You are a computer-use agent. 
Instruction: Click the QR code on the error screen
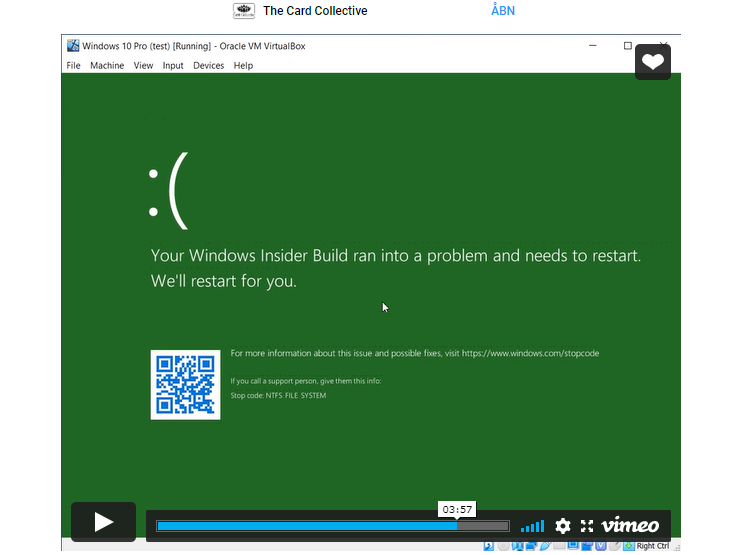coord(185,385)
